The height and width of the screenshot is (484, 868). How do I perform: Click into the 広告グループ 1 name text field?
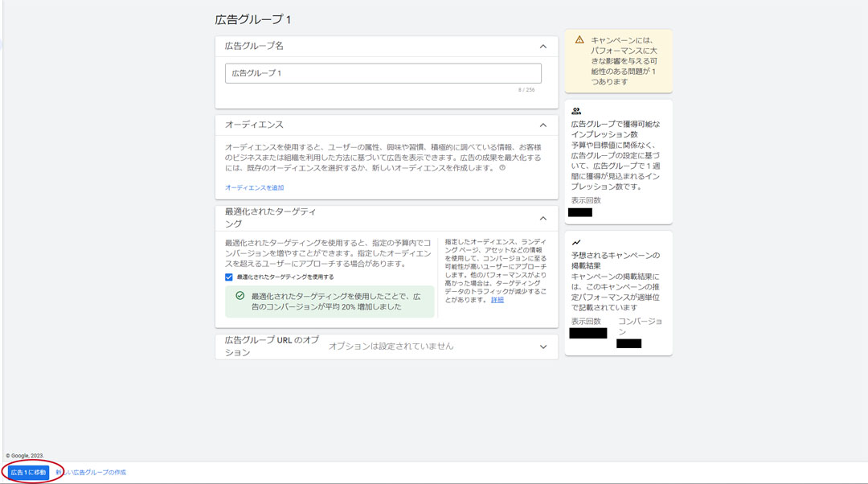pos(383,73)
